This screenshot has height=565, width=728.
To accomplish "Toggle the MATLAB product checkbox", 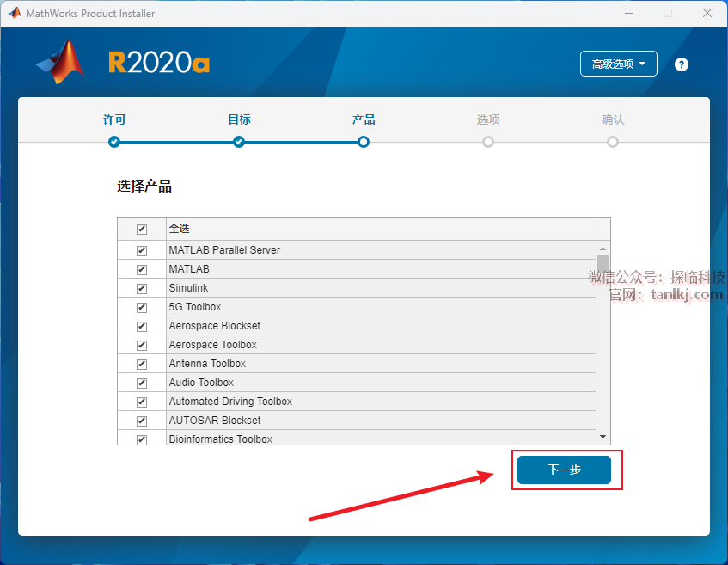I will (142, 269).
